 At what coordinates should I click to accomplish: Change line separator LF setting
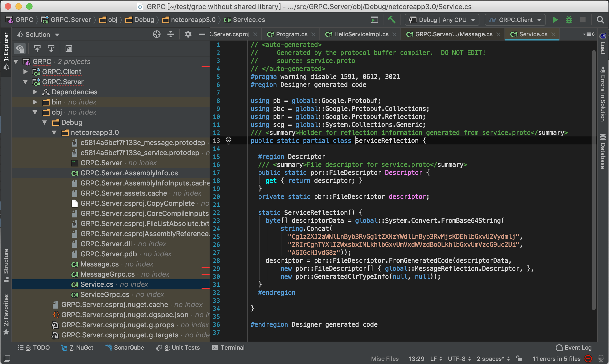tap(436, 359)
